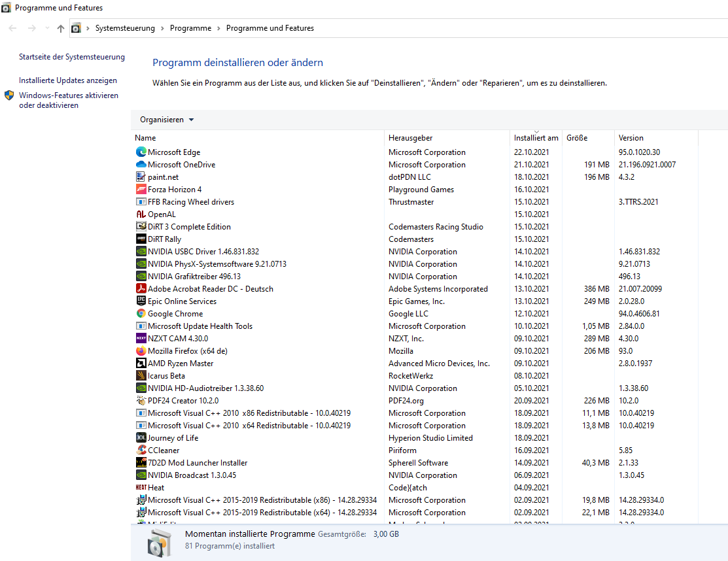Click the Mozilla Firefox icon
The height and width of the screenshot is (561, 728).
point(141,351)
